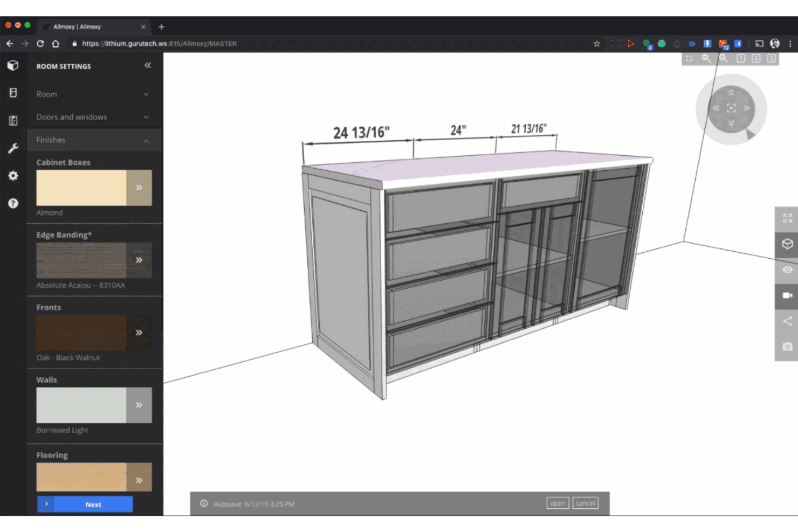Click the fit-to-view collapse arrows icon
This screenshot has width=798, height=532.
pyautogui.click(x=689, y=58)
